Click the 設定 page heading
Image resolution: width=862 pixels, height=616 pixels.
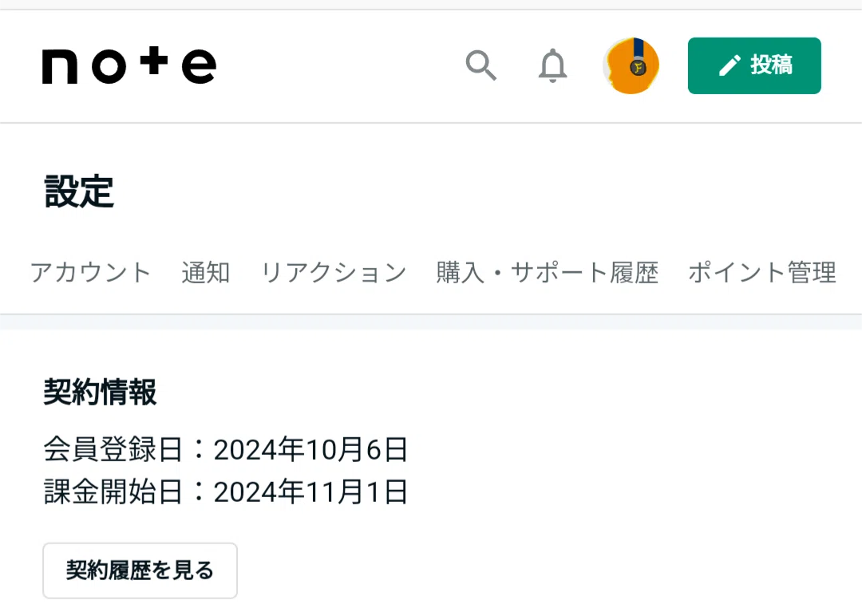coord(79,192)
